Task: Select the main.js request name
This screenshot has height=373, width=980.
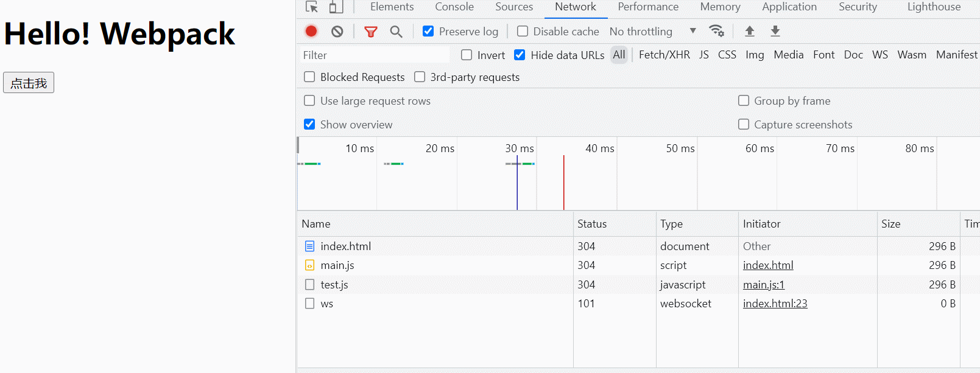Action: (337, 265)
